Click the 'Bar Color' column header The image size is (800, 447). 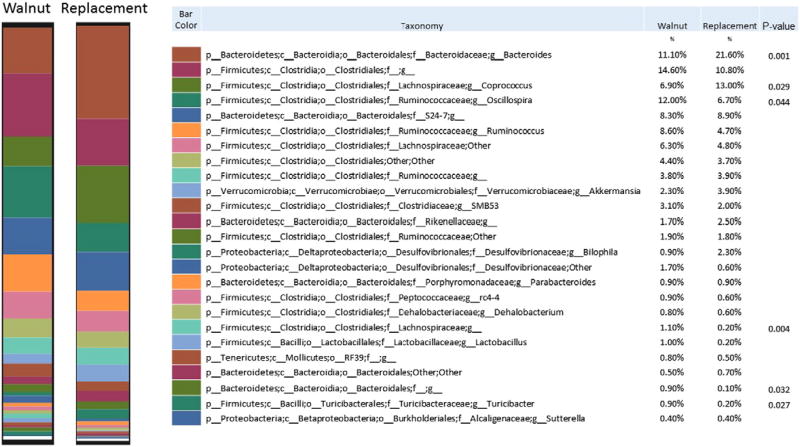click(x=186, y=20)
